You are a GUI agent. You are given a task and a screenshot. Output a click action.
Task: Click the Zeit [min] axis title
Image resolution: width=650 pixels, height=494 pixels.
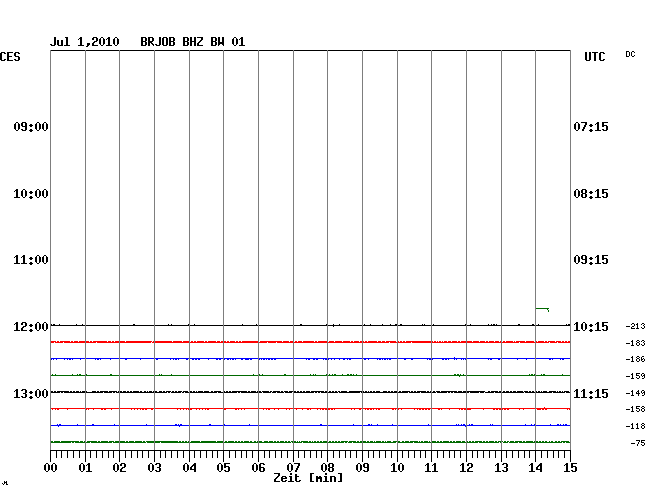click(308, 478)
